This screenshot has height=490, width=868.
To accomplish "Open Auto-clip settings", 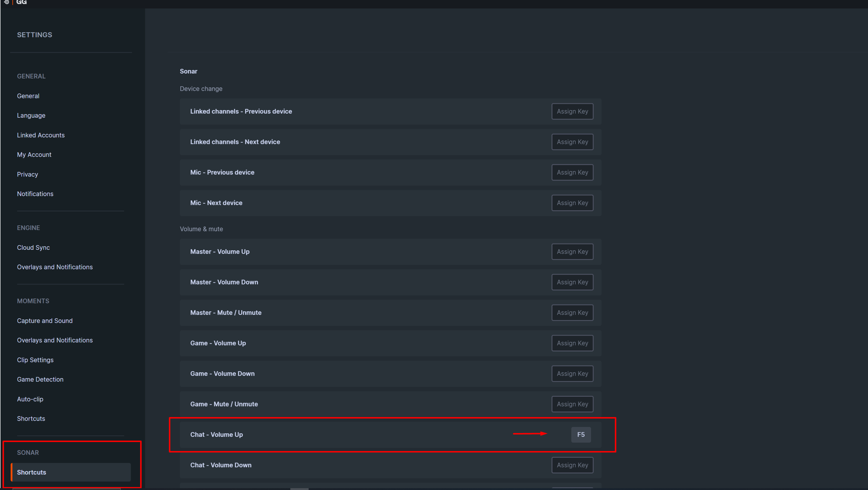I will point(30,399).
